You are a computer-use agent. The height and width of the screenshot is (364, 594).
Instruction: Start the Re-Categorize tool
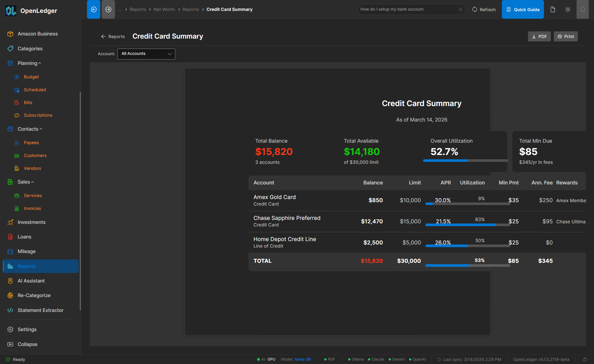(x=34, y=295)
